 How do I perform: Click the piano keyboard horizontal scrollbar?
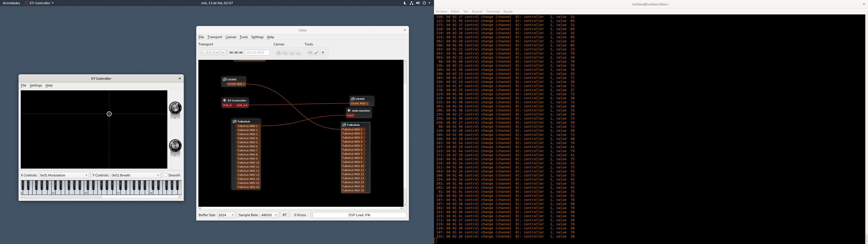click(101, 197)
